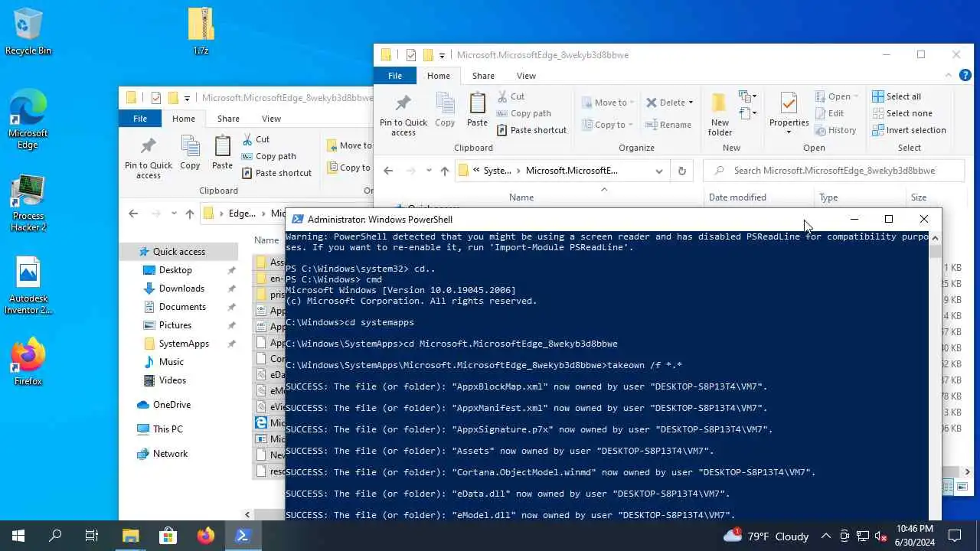Screen dimensions: 980x551
Task: Open the Delete dropdown in front Explorer ribbon
Action: 691,103
